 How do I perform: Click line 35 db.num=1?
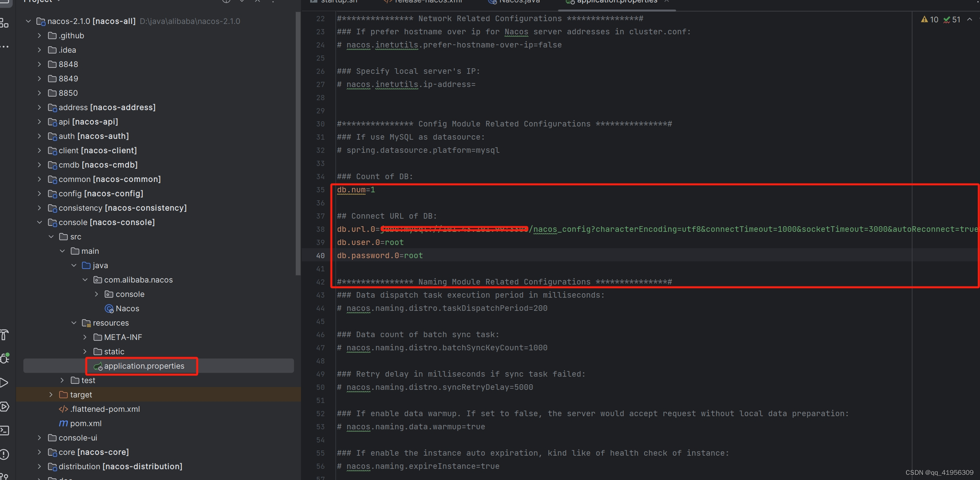(x=356, y=190)
